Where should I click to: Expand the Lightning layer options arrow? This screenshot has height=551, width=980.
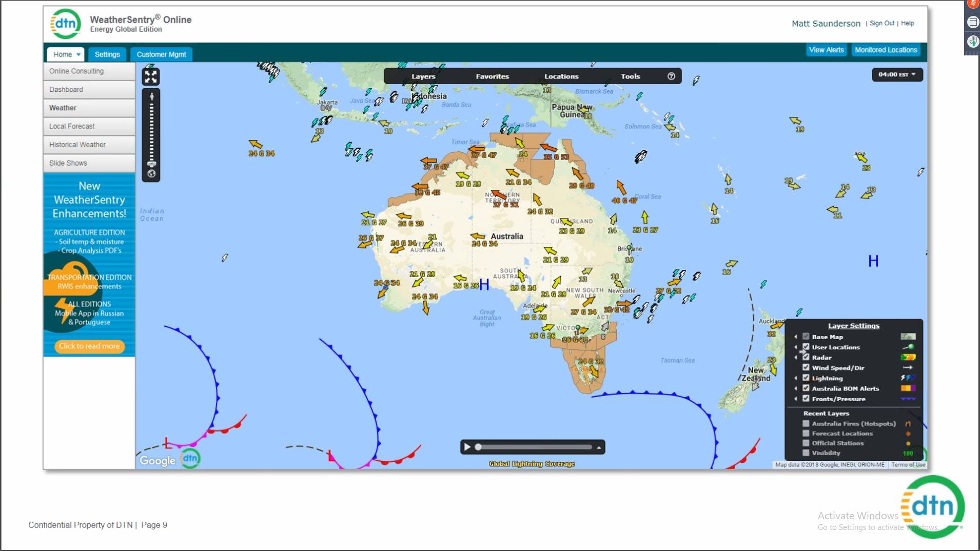pyautogui.click(x=796, y=378)
